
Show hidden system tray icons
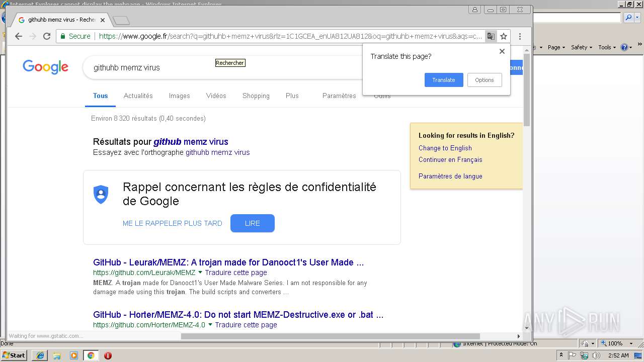pos(561,355)
